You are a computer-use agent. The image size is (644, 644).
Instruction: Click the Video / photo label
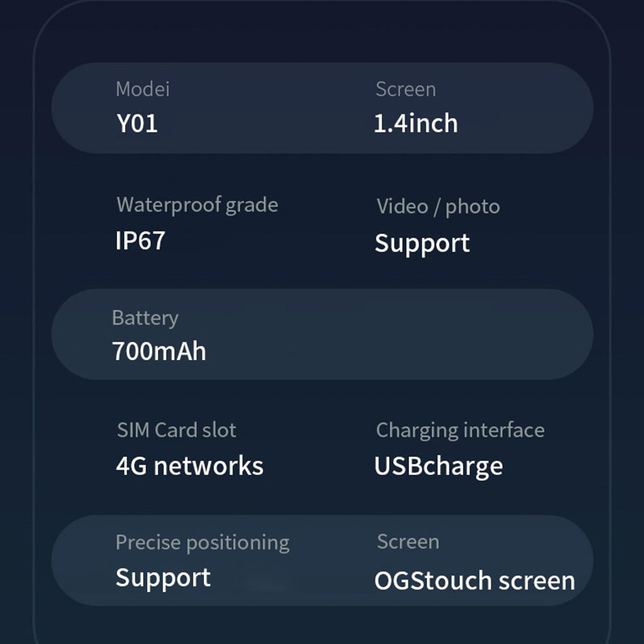[x=438, y=206]
